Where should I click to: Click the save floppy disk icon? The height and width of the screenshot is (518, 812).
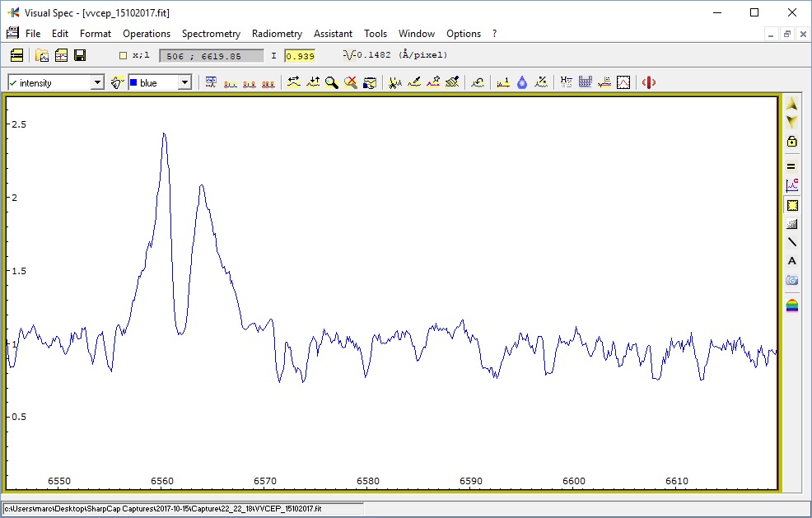click(x=80, y=55)
